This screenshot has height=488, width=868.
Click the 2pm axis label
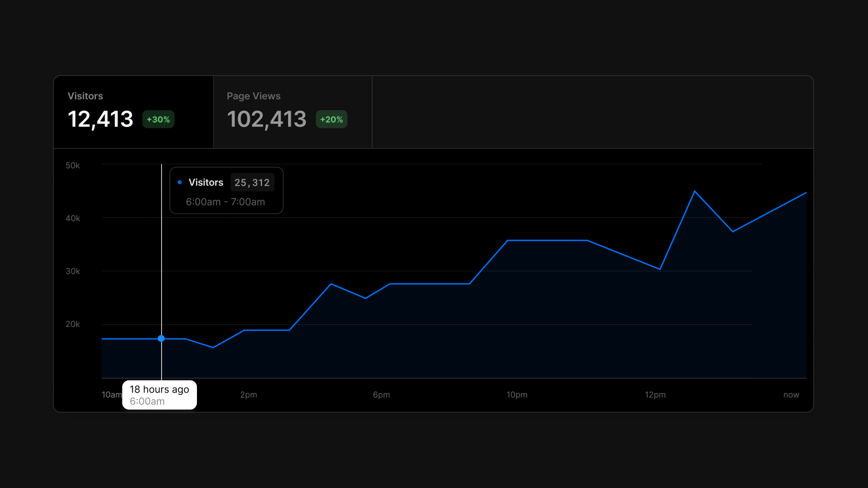(248, 395)
